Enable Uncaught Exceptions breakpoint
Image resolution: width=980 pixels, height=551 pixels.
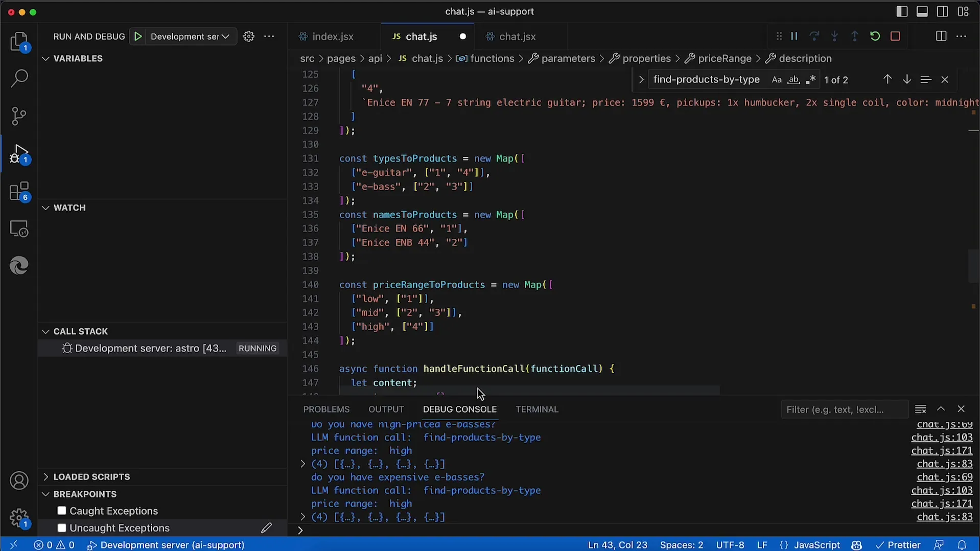pyautogui.click(x=62, y=528)
